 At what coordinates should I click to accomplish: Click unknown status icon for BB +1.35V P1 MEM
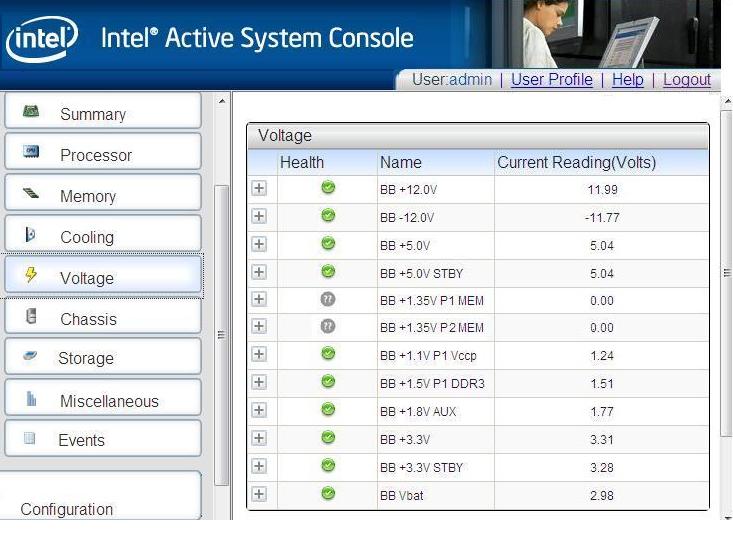pos(328,299)
